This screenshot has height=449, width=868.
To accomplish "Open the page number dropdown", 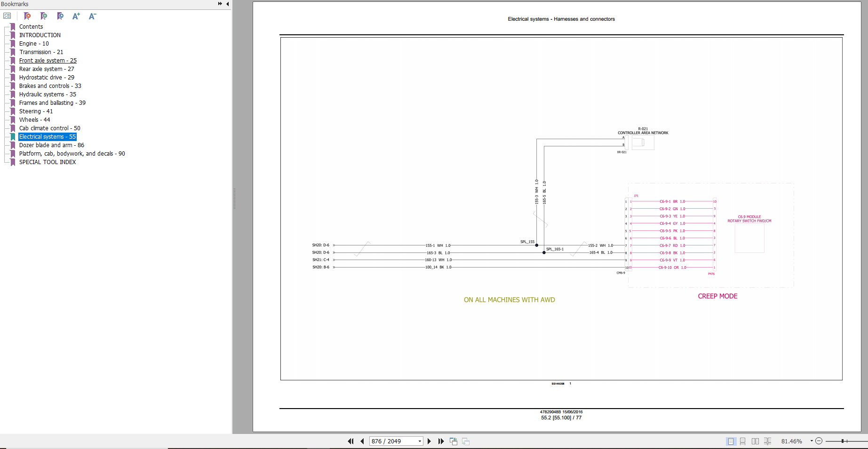I will coord(420,441).
